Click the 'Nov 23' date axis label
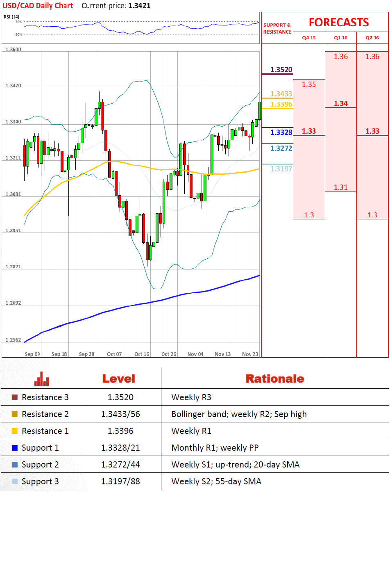 250,354
